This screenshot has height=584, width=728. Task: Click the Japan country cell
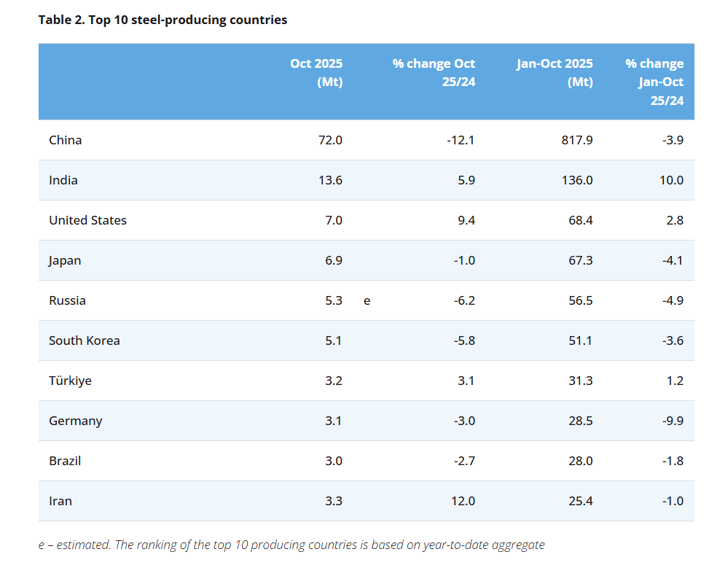click(65, 260)
